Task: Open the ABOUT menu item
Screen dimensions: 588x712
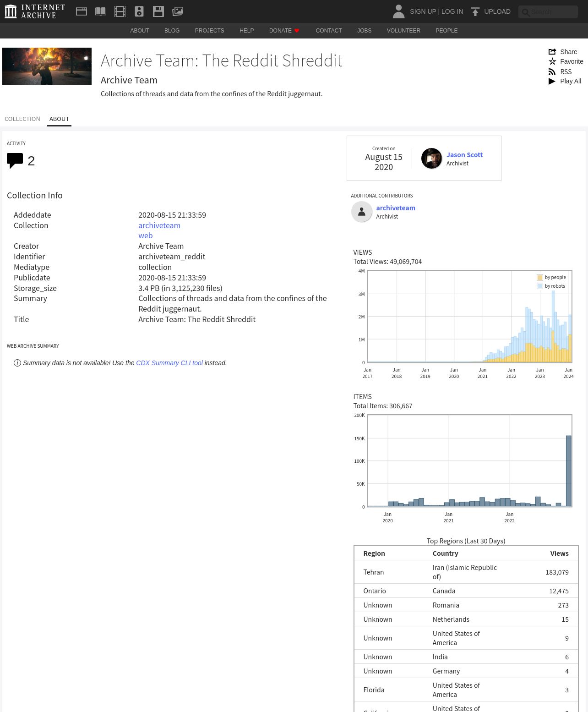Action: (140, 31)
